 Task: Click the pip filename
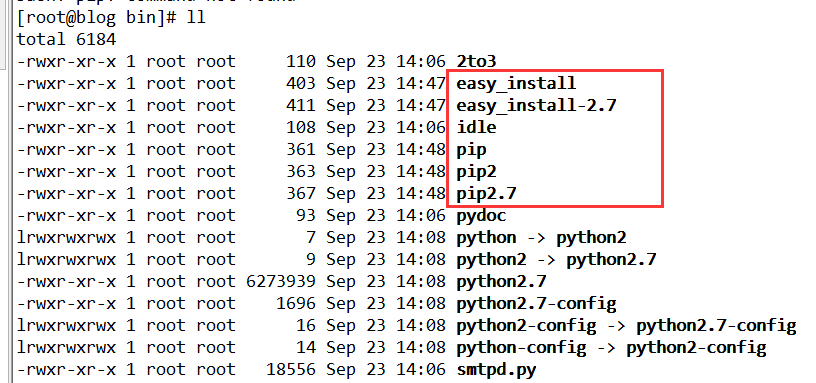click(471, 150)
